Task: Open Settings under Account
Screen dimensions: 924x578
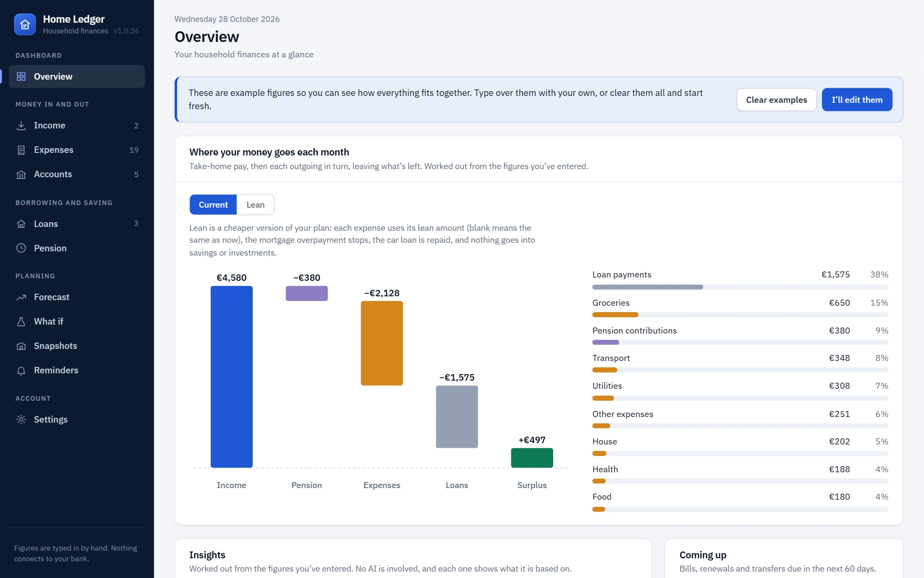Action: point(77,419)
